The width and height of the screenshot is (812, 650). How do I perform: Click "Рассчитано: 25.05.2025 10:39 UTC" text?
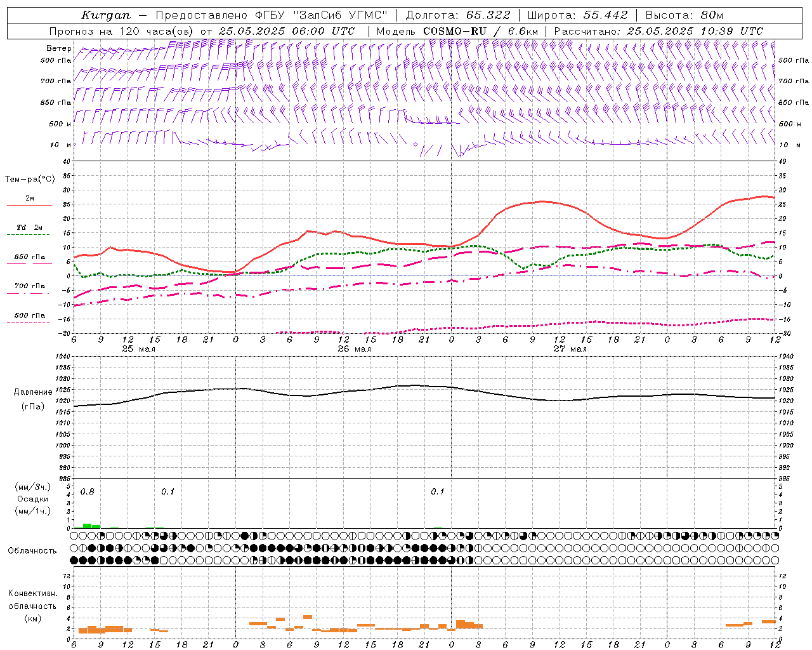658,31
